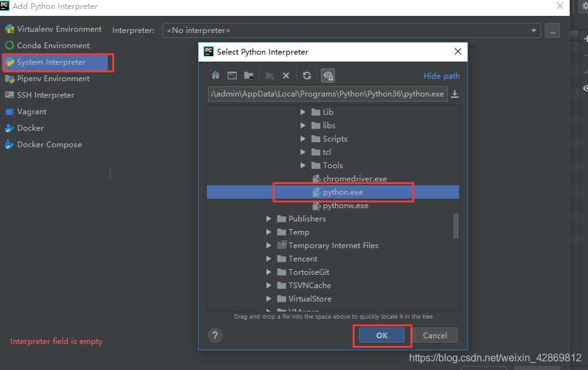
Task: Select chromedriver.exe in the file tree
Action: pos(349,178)
